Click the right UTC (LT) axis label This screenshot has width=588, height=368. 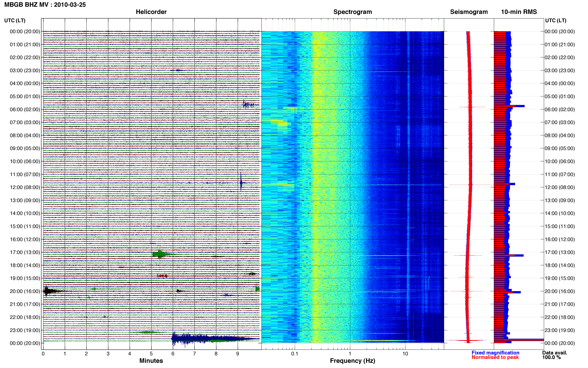[x=556, y=20]
